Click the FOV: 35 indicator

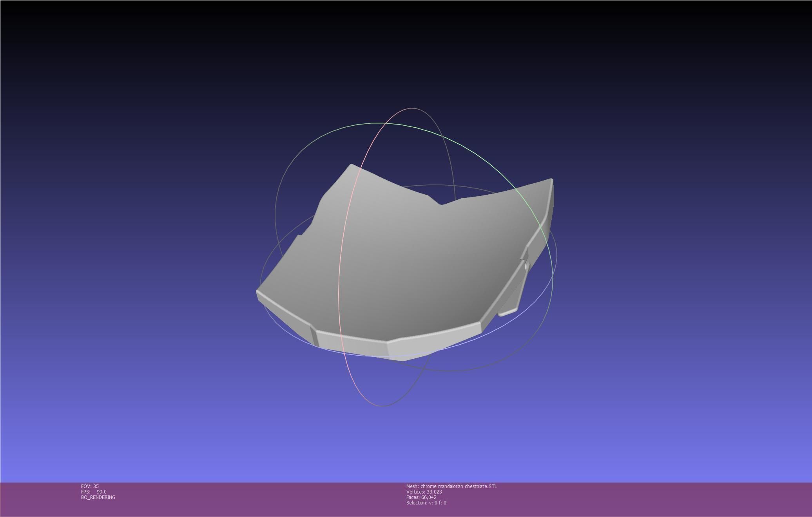click(x=90, y=486)
